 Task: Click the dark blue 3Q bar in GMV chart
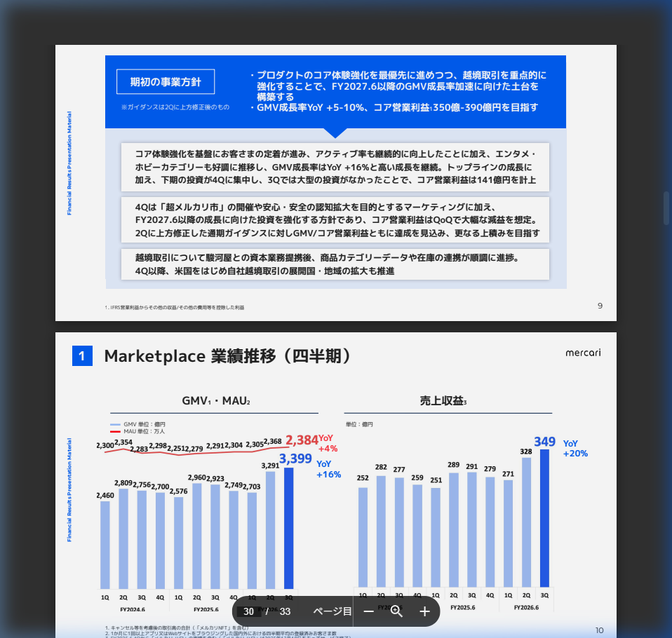point(289,528)
